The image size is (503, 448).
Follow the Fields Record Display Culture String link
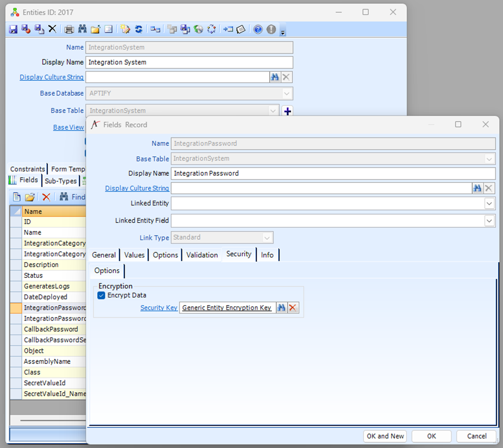pyautogui.click(x=137, y=188)
